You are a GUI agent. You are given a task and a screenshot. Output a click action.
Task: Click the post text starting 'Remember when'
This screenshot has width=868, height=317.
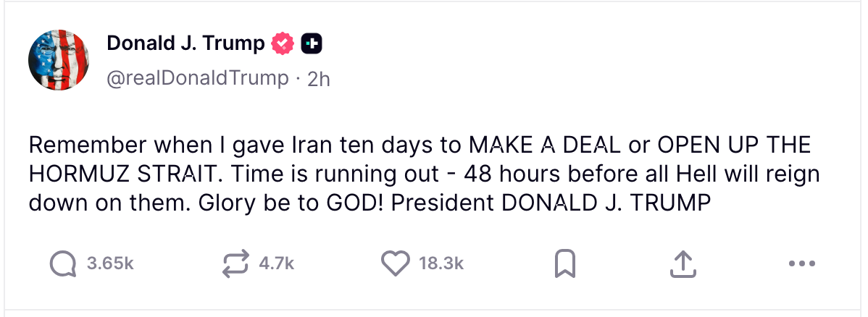click(x=109, y=145)
